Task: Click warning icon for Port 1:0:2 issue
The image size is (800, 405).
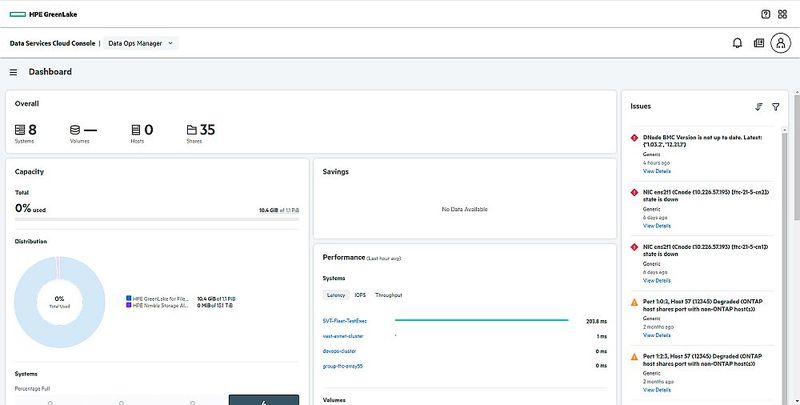Action: 634,302
